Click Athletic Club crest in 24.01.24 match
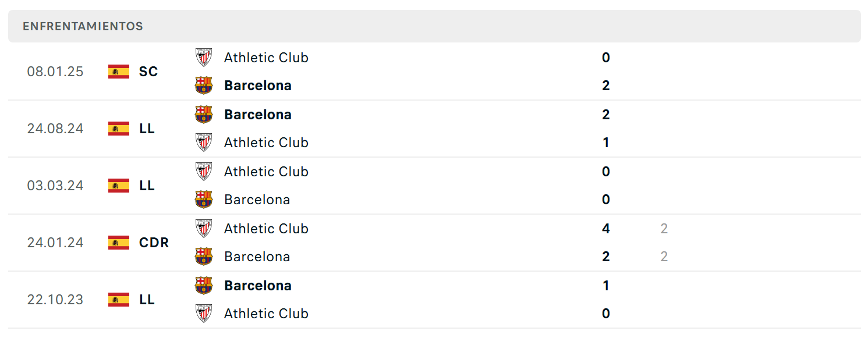The height and width of the screenshot is (338, 868). [204, 229]
